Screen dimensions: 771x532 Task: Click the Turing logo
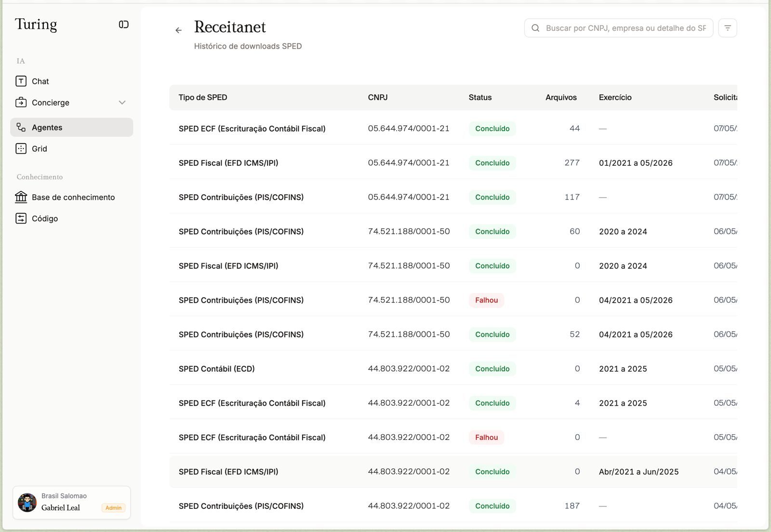pyautogui.click(x=36, y=24)
